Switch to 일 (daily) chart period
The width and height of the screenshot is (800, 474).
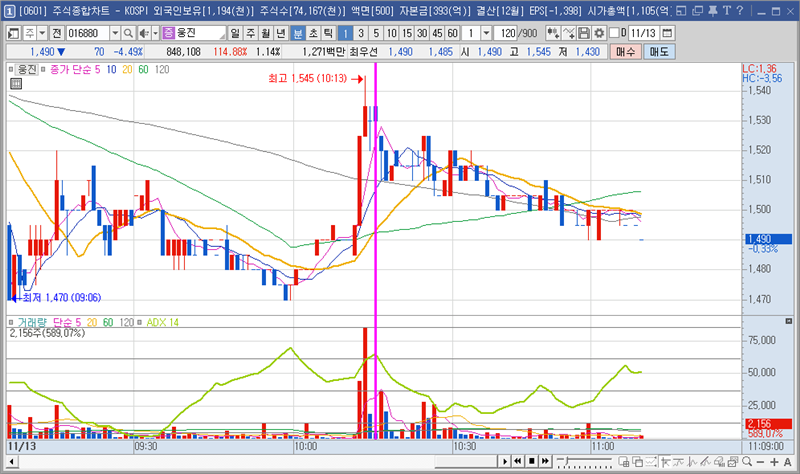coord(234,33)
